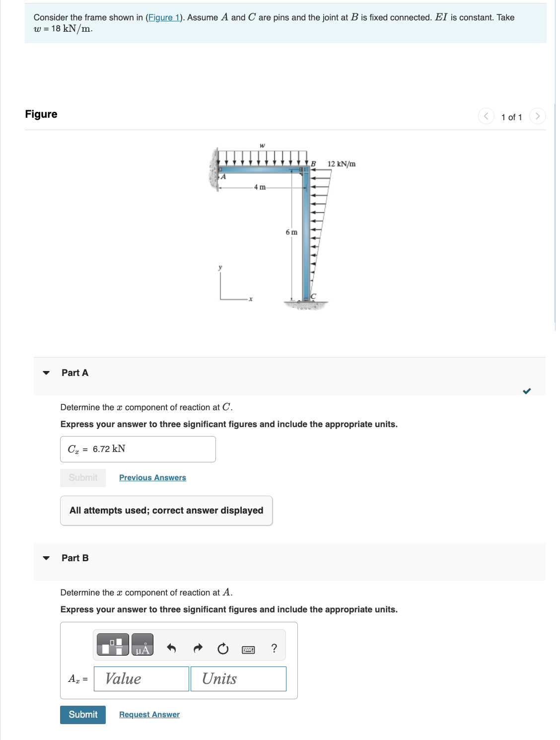Switch to the Part B section header
This screenshot has height=740, width=560.
(x=74, y=558)
